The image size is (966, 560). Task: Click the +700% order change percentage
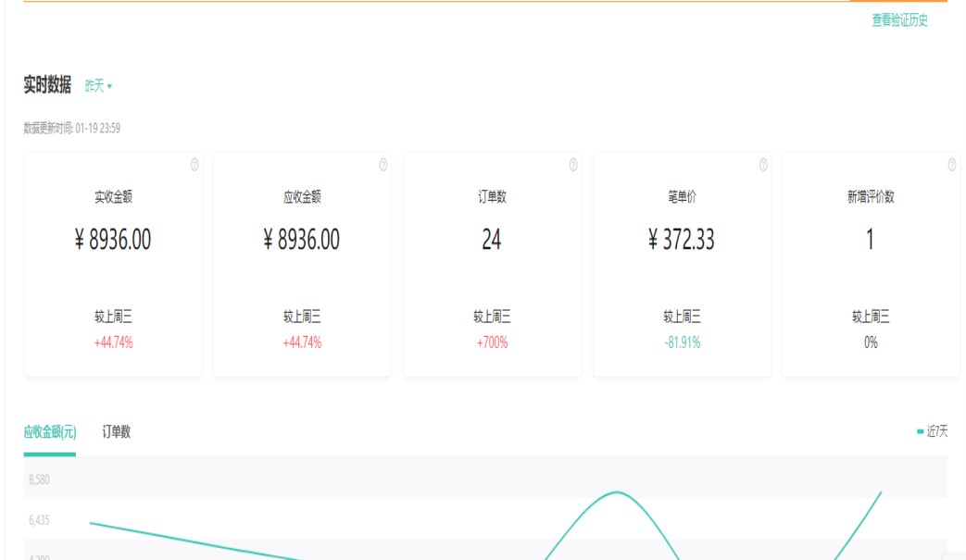pyautogui.click(x=492, y=342)
